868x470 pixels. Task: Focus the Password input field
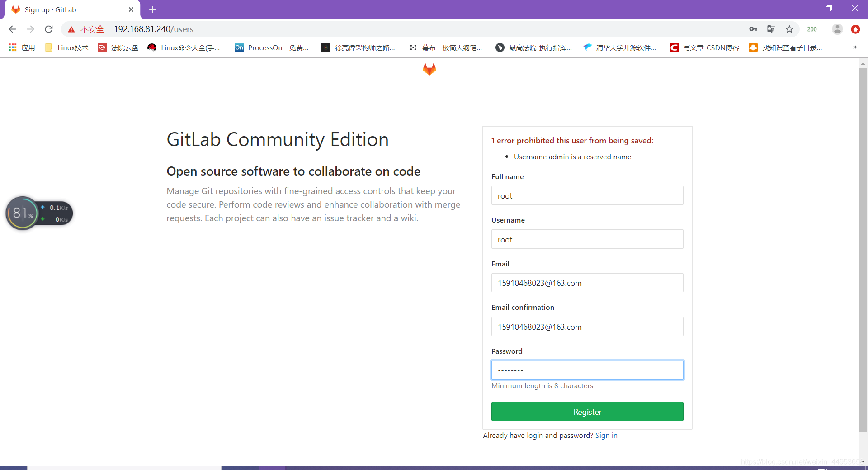(587, 370)
